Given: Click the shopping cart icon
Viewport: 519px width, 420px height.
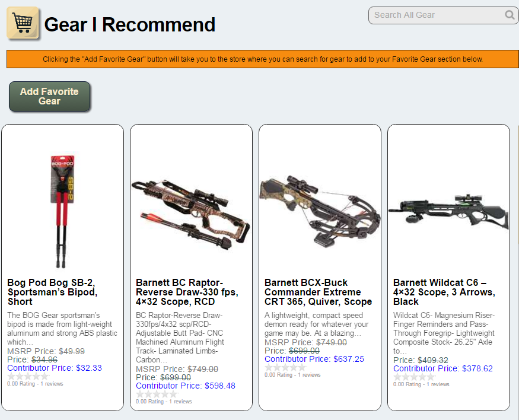Looking at the screenshot, I should (23, 23).
